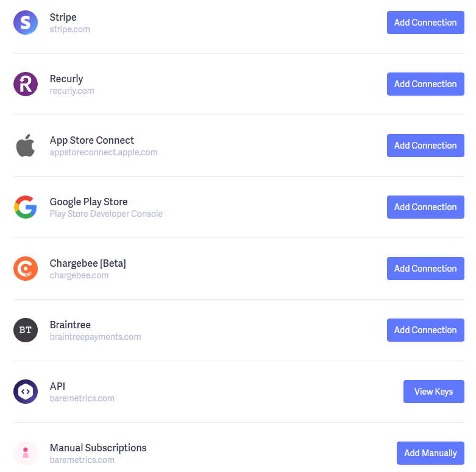This screenshot has height=472, width=476.
Task: Click the Apple App Store Connect icon
Action: pyautogui.click(x=26, y=146)
